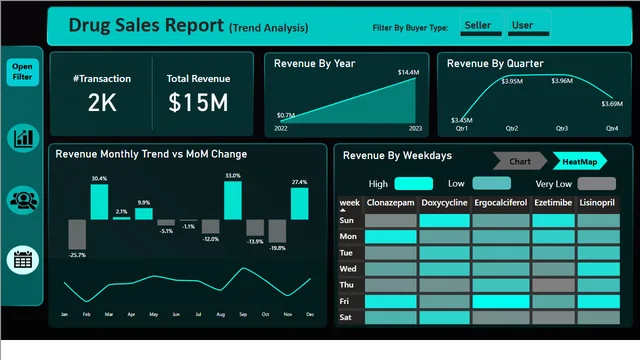Click the Very Low legend color swatch
Viewport: 640px width, 360px height.
click(x=597, y=184)
